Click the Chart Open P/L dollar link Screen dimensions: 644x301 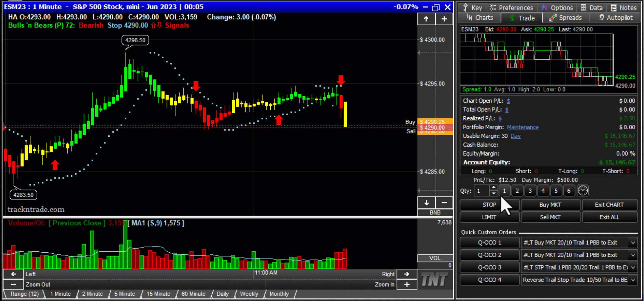[x=508, y=101]
